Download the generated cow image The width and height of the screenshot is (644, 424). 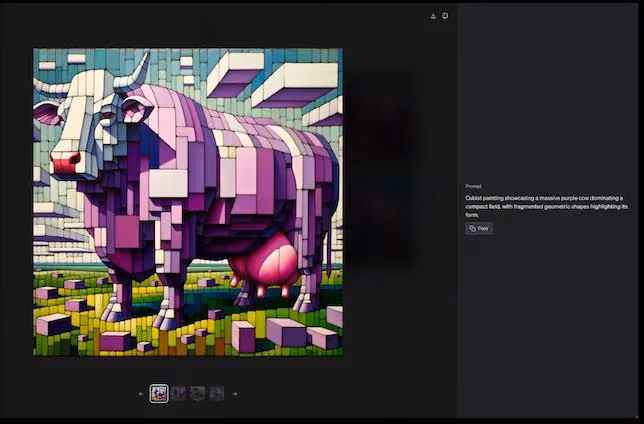click(x=433, y=16)
